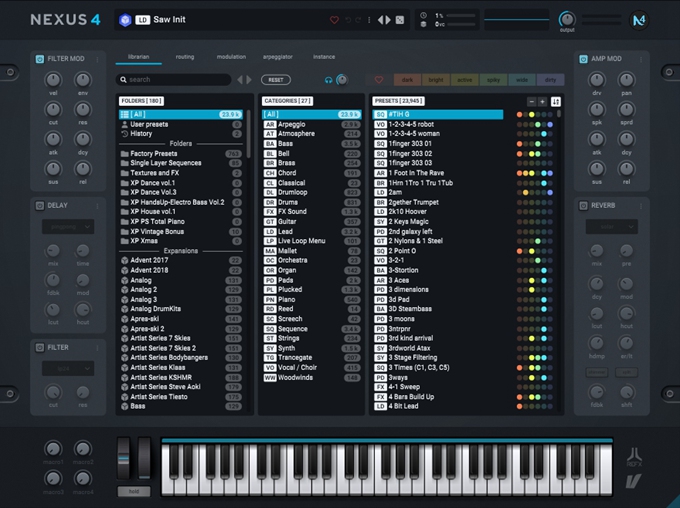Toggle the spiky tag filter
This screenshot has height=508, width=680.
pos(493,80)
